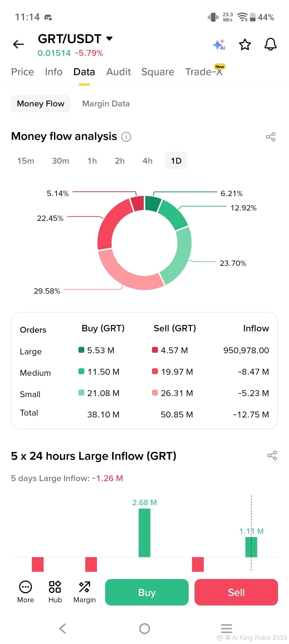This screenshot has width=289, height=644.
Task: Share the Money flow analysis chart
Action: pyautogui.click(x=271, y=137)
